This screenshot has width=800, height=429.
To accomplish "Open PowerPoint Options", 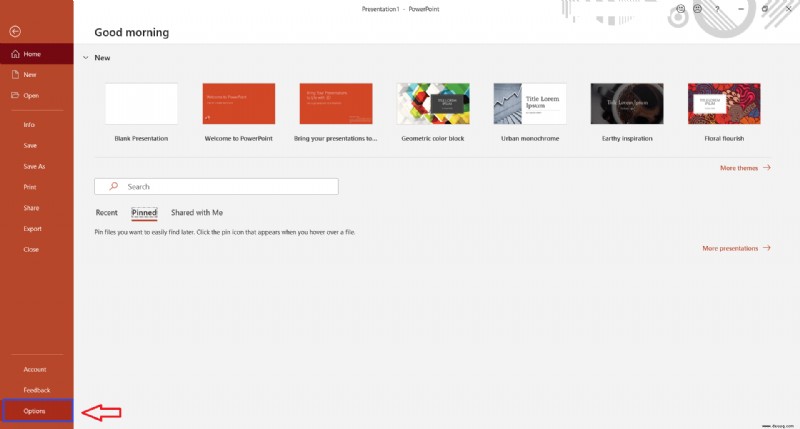I will [37, 411].
